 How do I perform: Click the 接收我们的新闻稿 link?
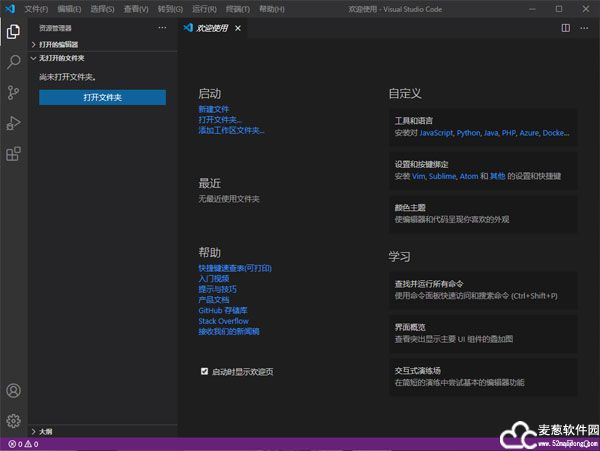[x=229, y=331]
